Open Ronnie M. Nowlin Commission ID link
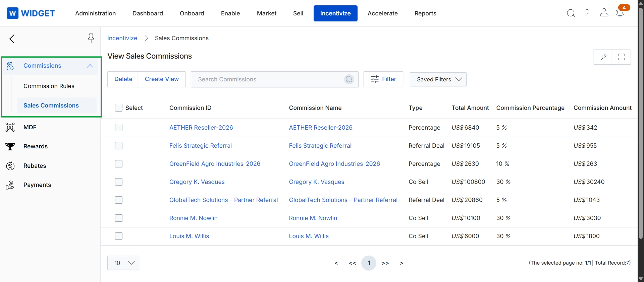The height and width of the screenshot is (282, 644). tap(194, 218)
